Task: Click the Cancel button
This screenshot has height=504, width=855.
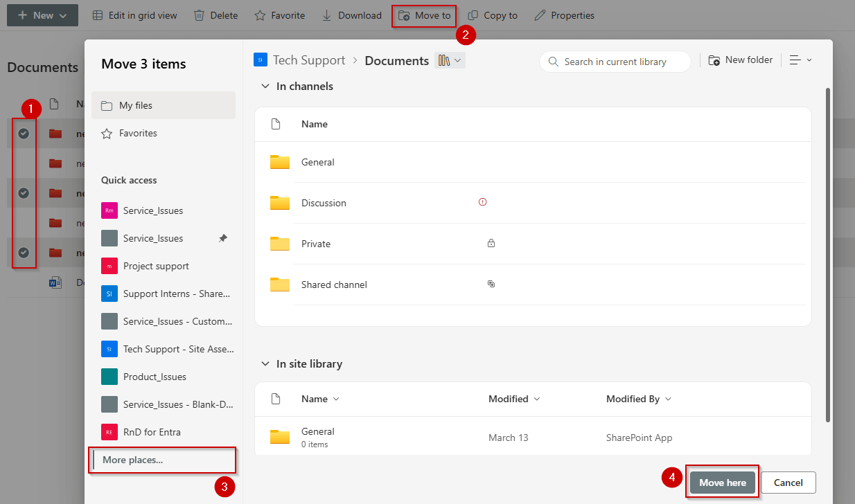Action: (x=788, y=483)
